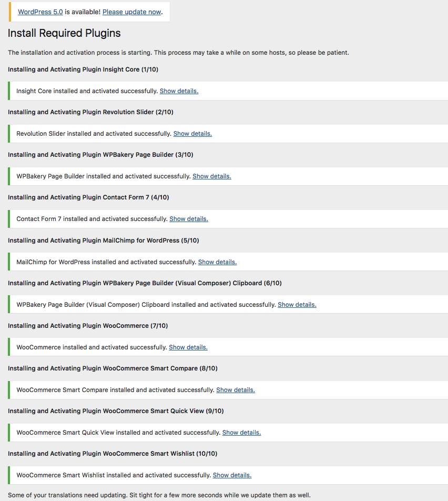Show details for Visual Composer Clipboard plugin
Screen dimensions: 448x501
pyautogui.click(x=297, y=305)
